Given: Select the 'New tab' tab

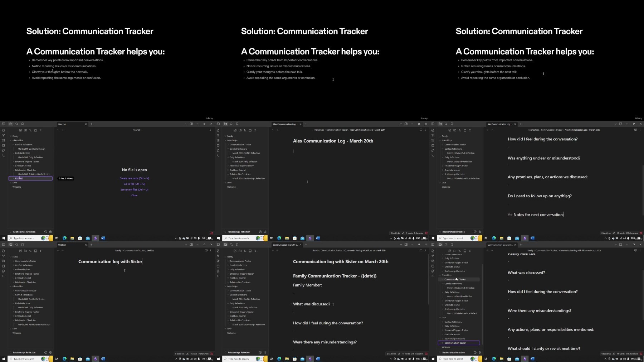Looking at the screenshot, I should [72, 124].
